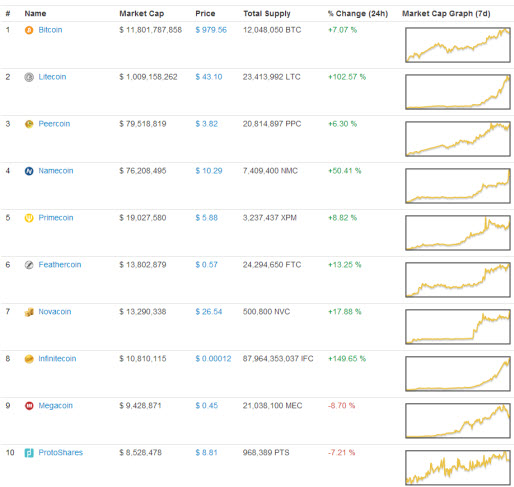Open the Primecoin link
Screen dimensions: 514x487
(x=56, y=218)
